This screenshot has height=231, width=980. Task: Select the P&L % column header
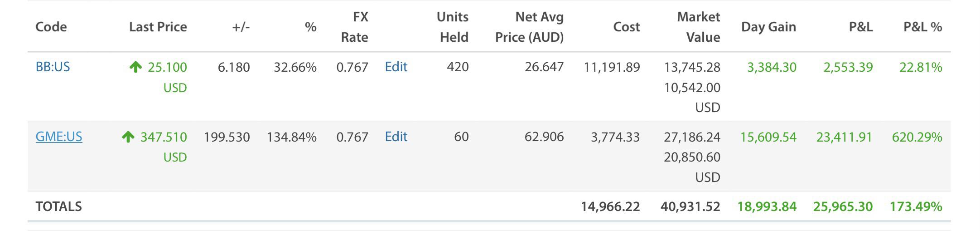(922, 27)
